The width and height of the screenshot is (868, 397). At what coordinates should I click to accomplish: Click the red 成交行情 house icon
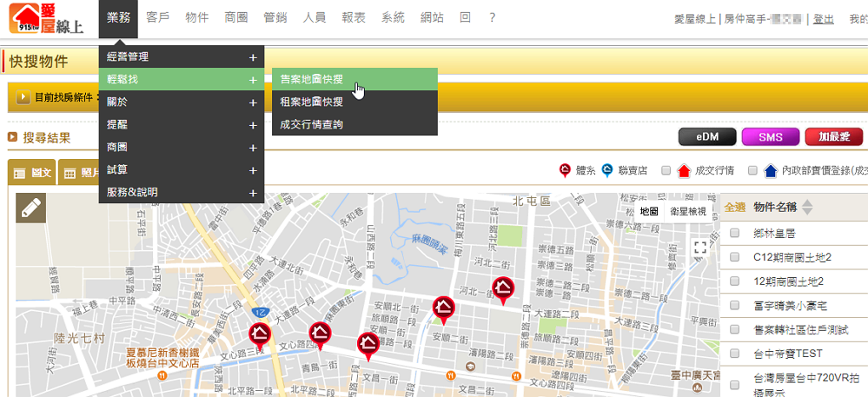point(683,171)
